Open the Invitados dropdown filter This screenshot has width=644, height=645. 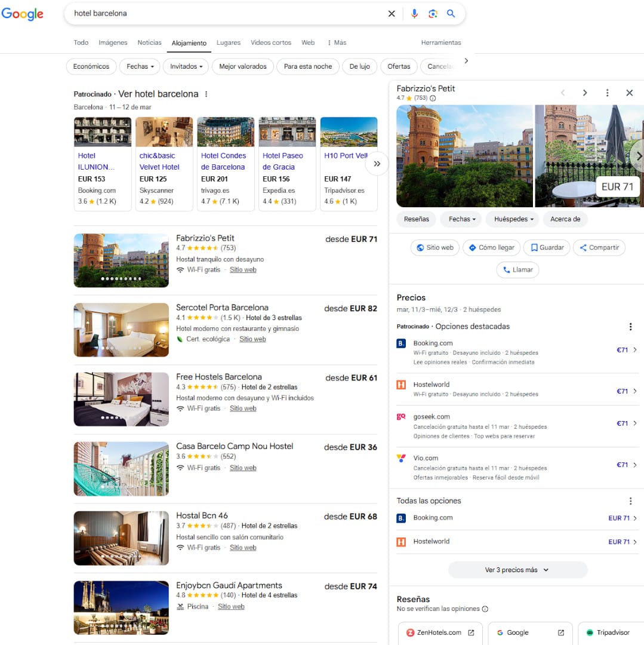(186, 67)
